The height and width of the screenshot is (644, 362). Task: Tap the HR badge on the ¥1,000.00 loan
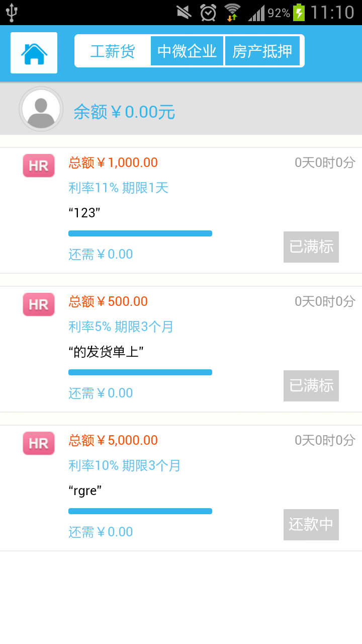39,166
